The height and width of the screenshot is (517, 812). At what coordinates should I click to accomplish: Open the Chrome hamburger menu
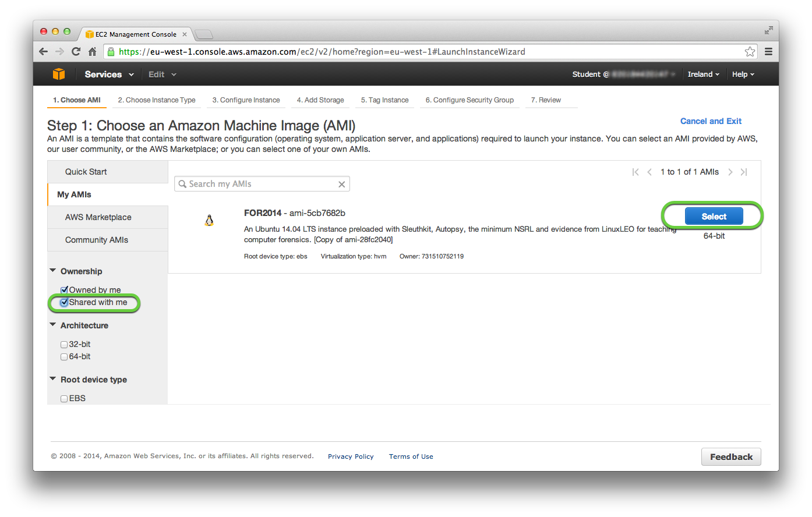(768, 51)
